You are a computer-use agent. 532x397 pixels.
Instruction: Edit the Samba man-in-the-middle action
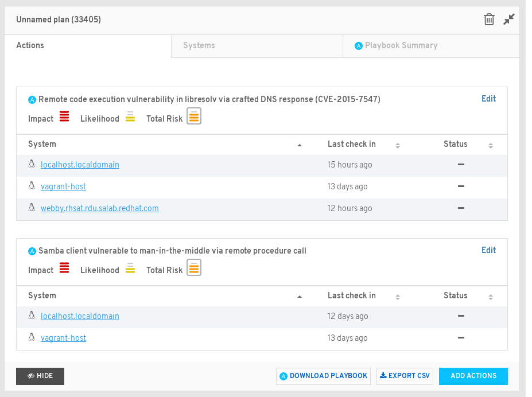pyautogui.click(x=488, y=250)
